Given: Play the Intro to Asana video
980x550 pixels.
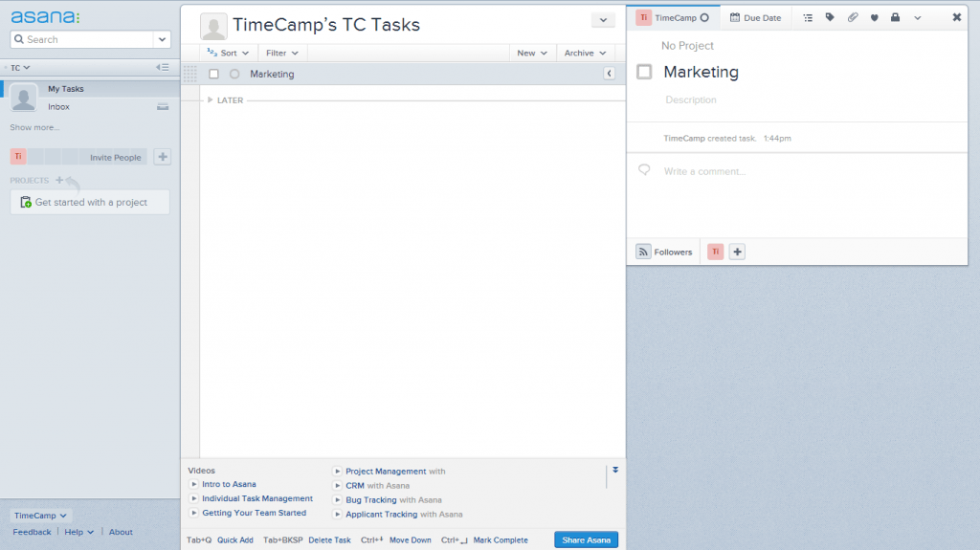Looking at the screenshot, I should click(x=193, y=484).
